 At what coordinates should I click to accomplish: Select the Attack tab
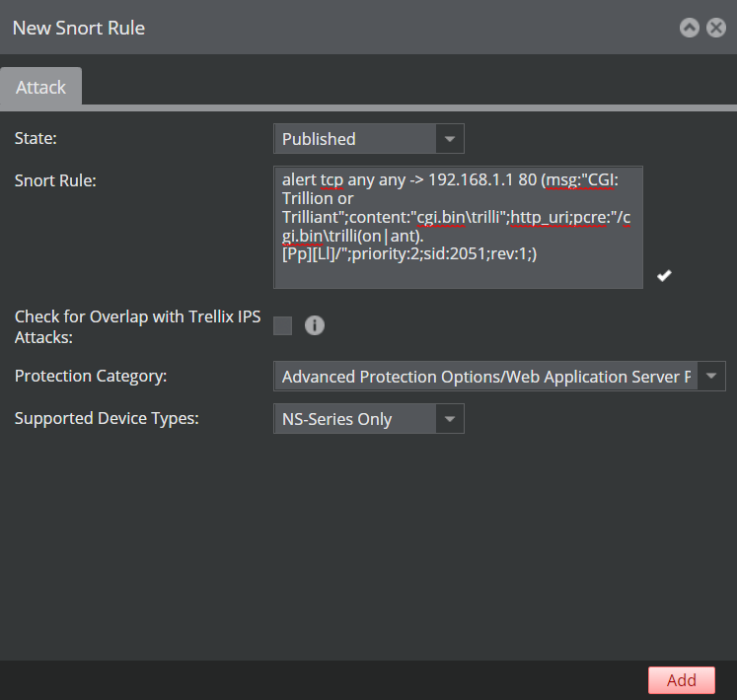tap(40, 88)
